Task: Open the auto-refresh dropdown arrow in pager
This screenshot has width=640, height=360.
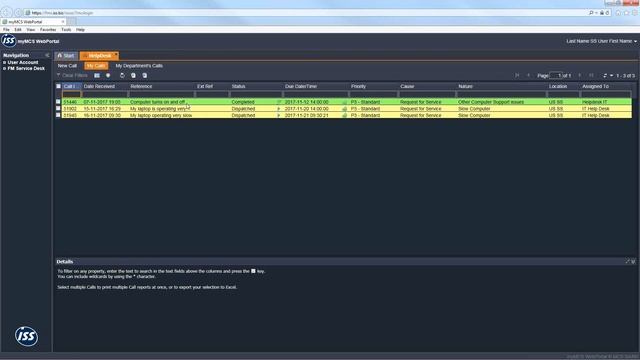Action: coord(611,76)
